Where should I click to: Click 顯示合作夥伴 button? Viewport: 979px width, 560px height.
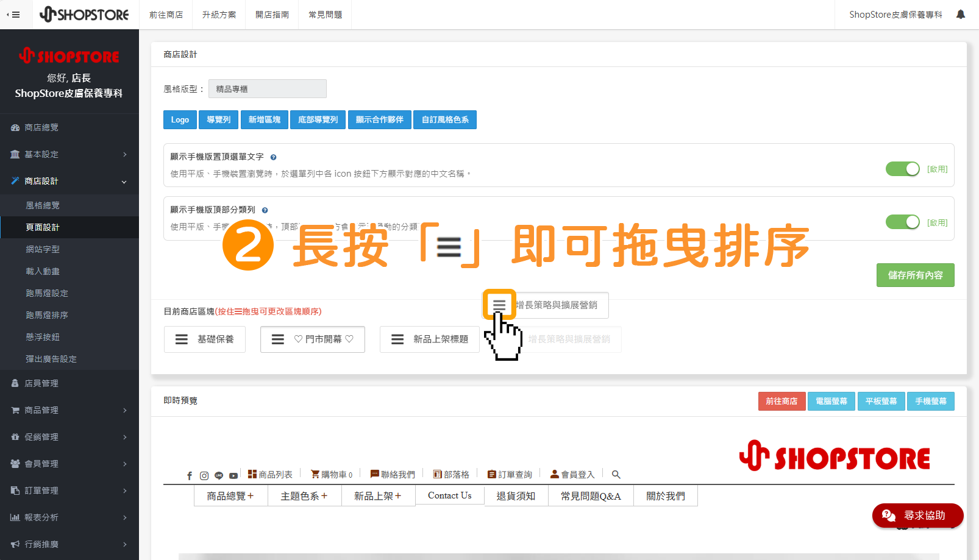pyautogui.click(x=380, y=119)
